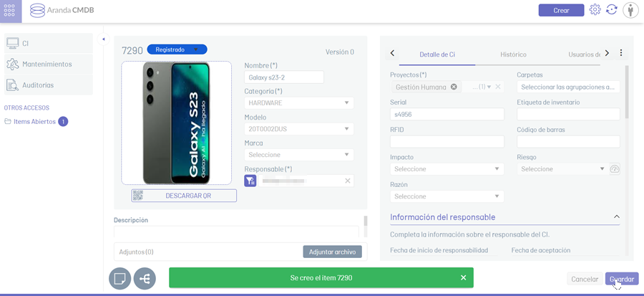
Task: Switch to the Histórico tab
Action: coord(513,54)
